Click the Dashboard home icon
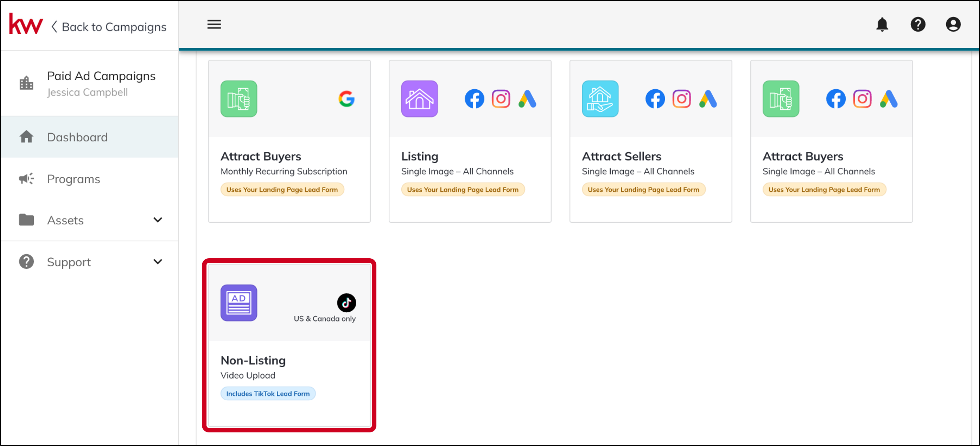The image size is (980, 446). point(26,137)
